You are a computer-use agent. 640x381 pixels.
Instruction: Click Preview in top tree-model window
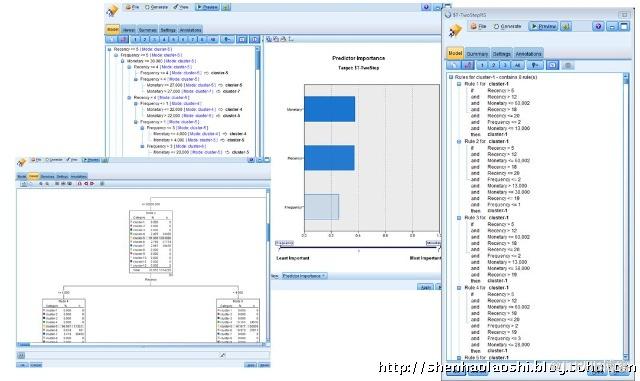(207, 7)
